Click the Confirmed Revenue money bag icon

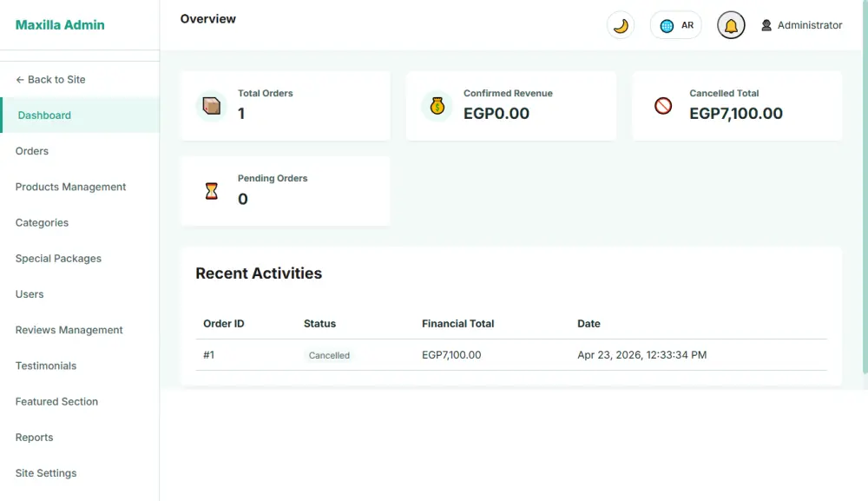(x=437, y=106)
